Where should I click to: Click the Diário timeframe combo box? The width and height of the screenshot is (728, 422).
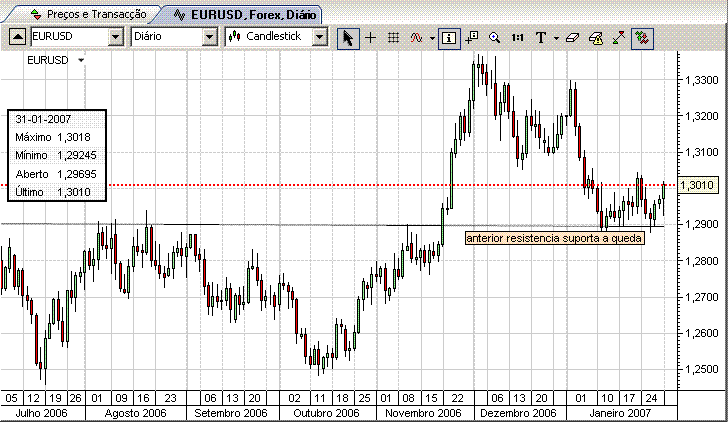click(174, 37)
